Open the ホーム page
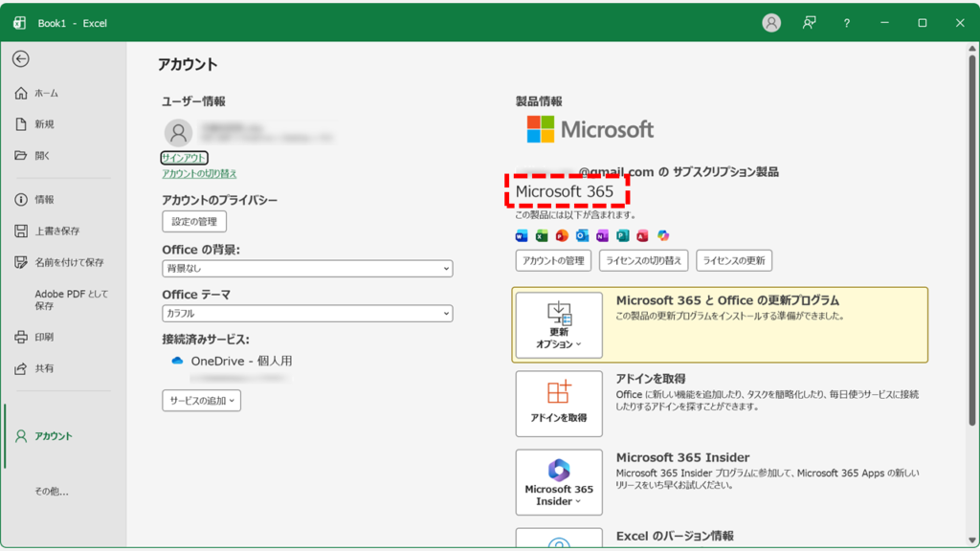Screen dimensions: 980x551 [46, 93]
